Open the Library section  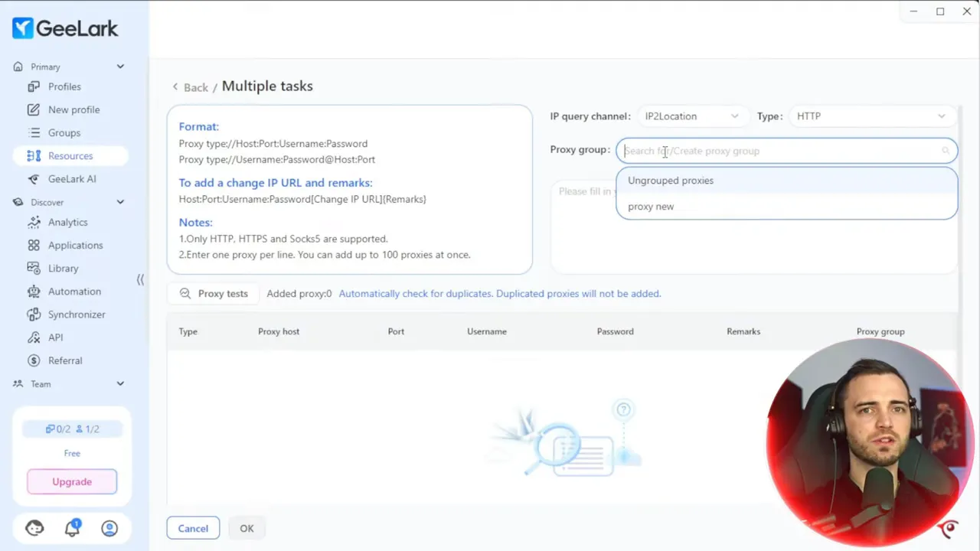pyautogui.click(x=63, y=268)
